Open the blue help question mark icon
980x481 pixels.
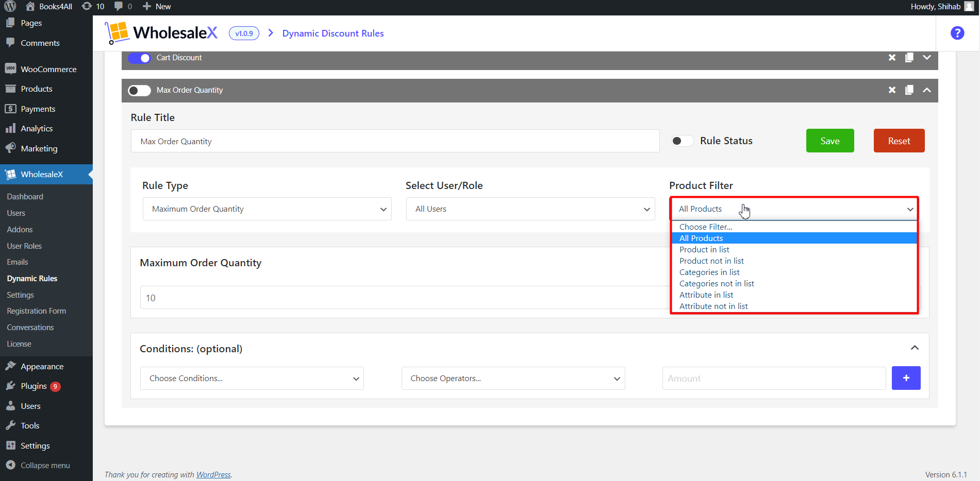pos(957,33)
